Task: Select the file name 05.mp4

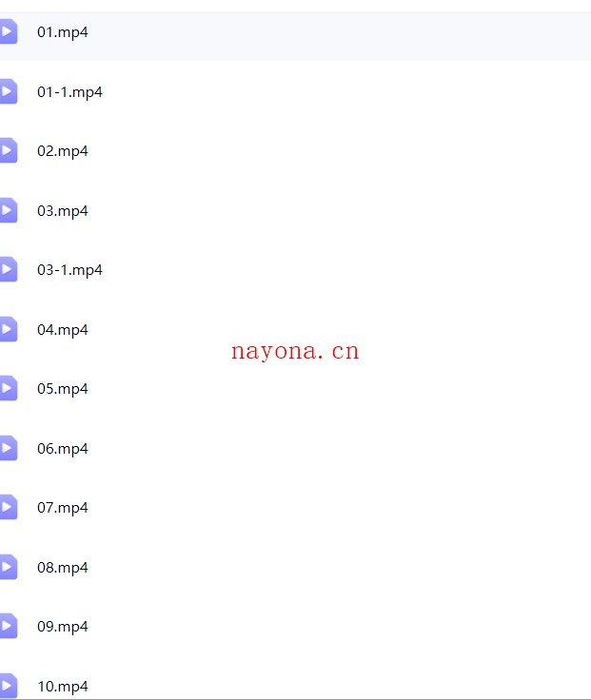Action: click(x=63, y=389)
